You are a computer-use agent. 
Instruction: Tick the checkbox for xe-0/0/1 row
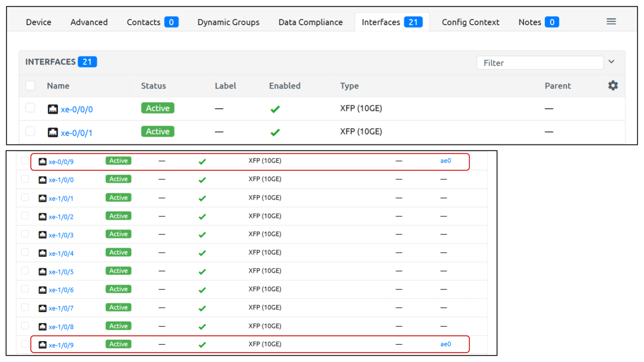tap(30, 132)
